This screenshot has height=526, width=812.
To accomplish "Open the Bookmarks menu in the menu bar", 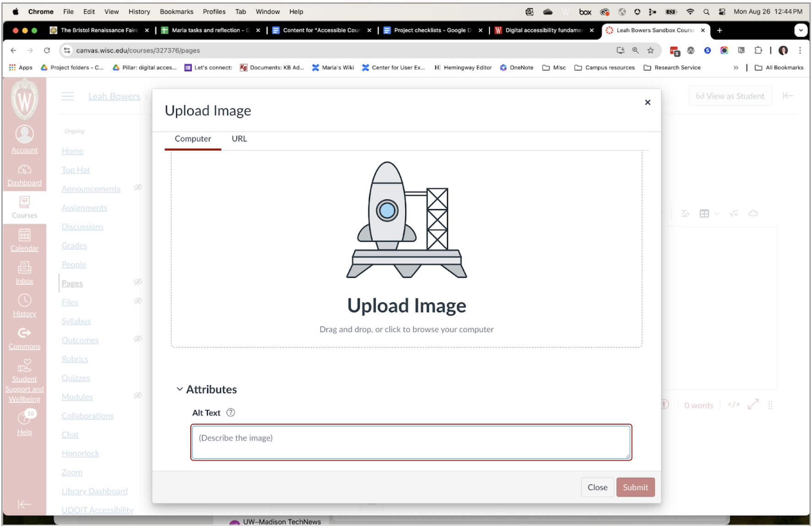I will click(x=176, y=11).
